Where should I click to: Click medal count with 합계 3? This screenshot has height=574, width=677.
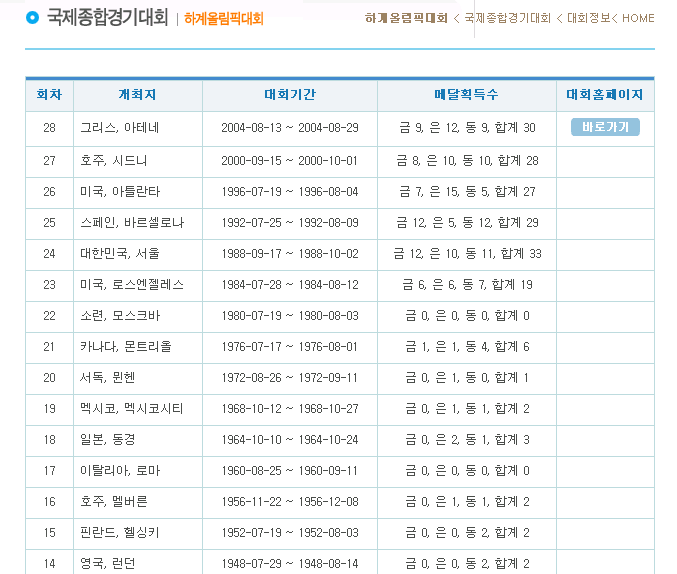click(467, 440)
